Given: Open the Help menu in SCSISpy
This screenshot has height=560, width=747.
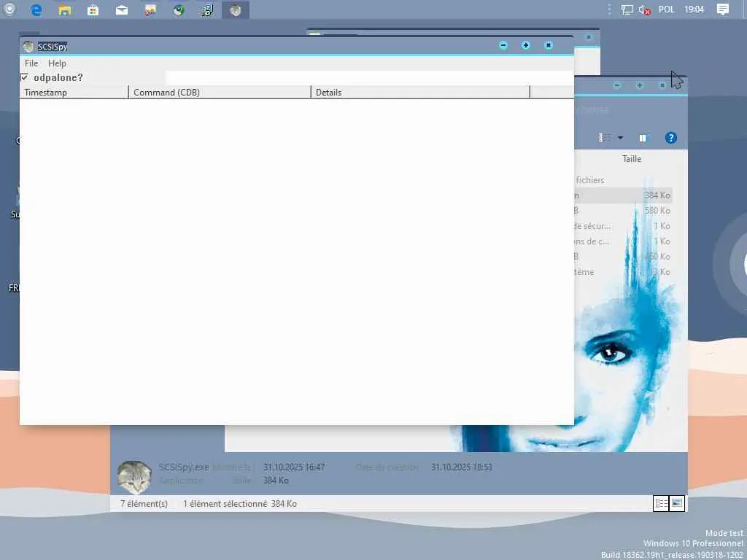Looking at the screenshot, I should click(57, 63).
